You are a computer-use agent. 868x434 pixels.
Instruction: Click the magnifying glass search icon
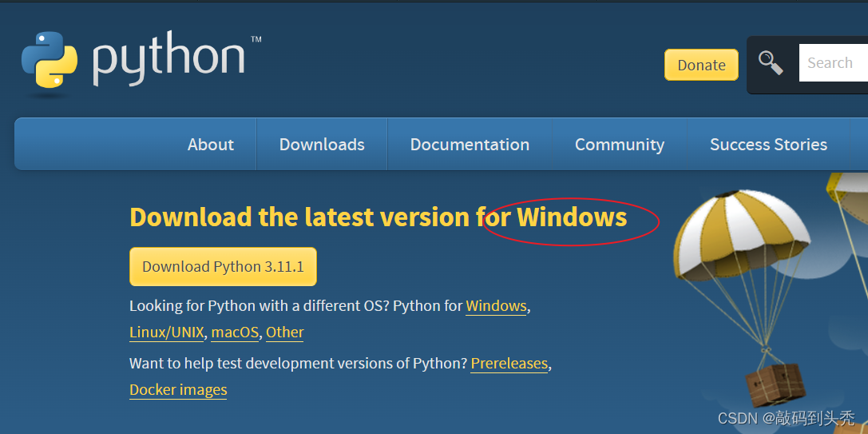771,63
